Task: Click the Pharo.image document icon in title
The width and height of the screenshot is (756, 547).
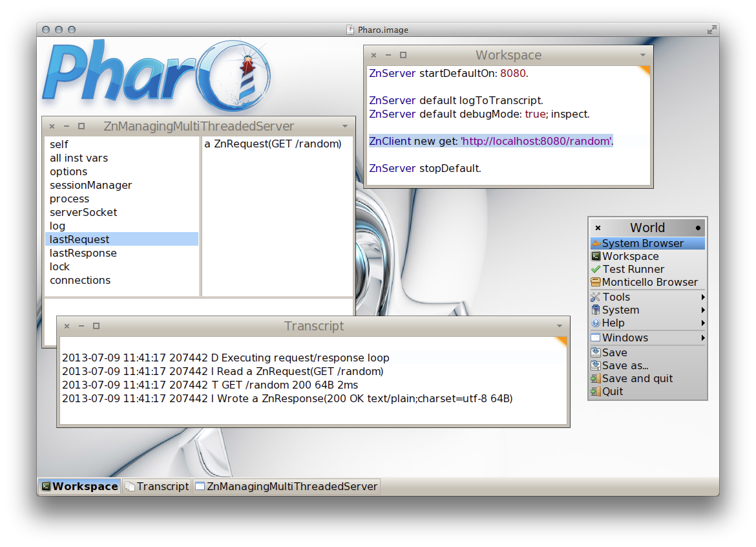Action: 350,30
